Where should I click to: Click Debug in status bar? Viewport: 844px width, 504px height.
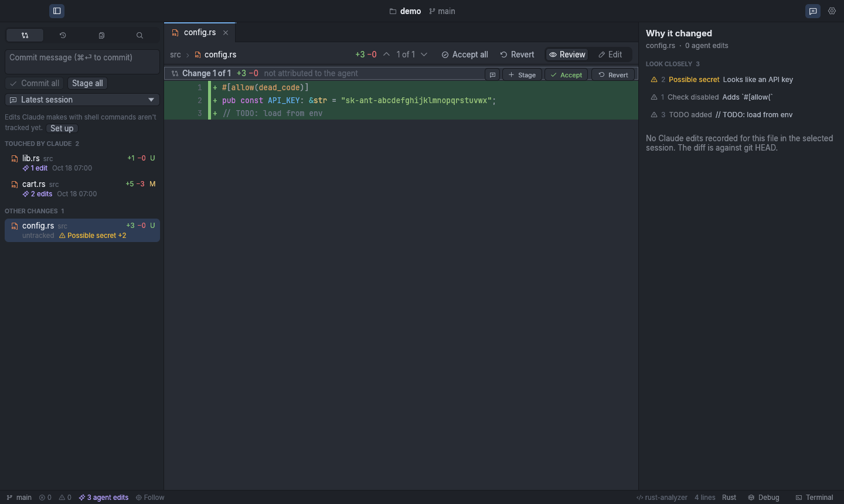click(764, 498)
